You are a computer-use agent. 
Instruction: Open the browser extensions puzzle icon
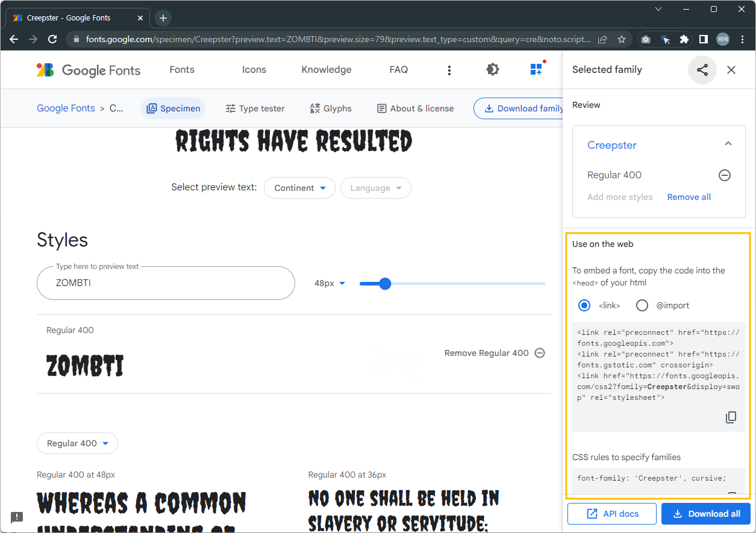(684, 39)
